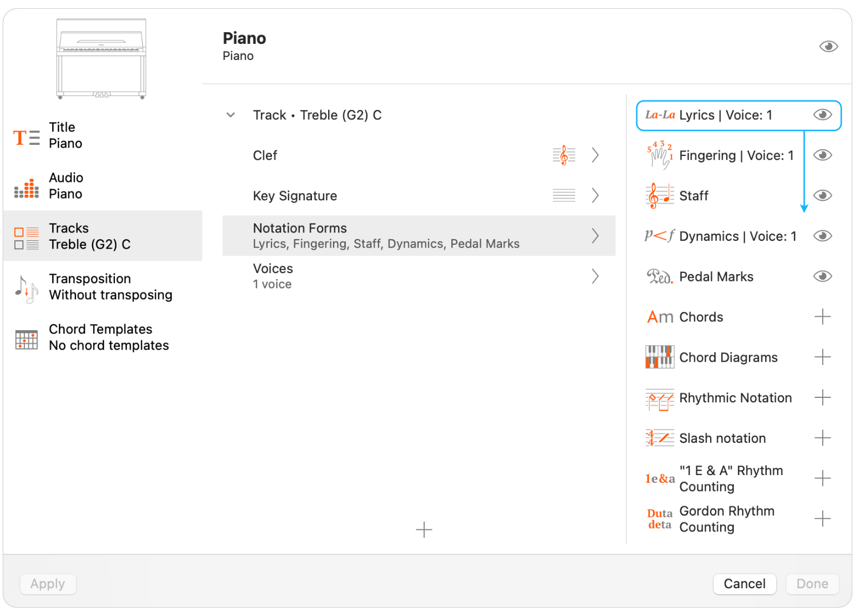Click the Chord Diagrams keyboard icon
Image resolution: width=855 pixels, height=616 pixels.
coord(660,357)
